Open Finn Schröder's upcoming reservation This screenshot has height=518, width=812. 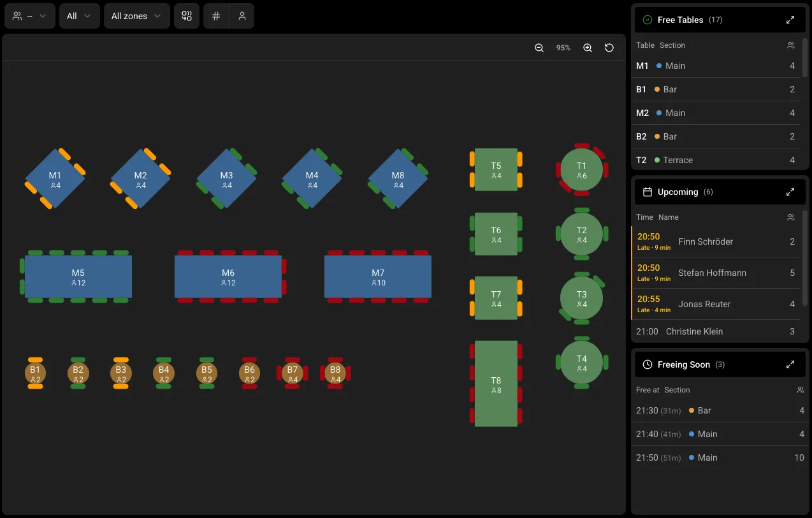click(x=716, y=241)
